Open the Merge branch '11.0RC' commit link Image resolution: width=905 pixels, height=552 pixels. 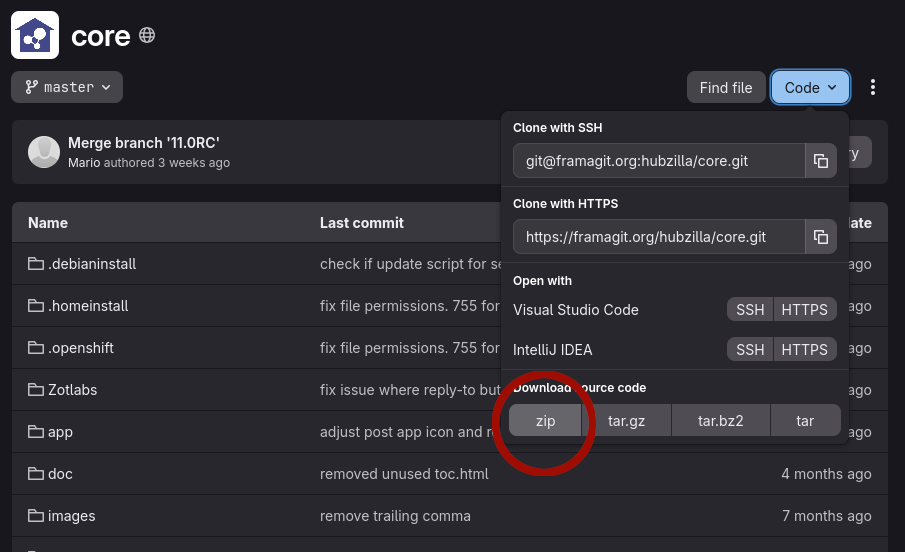pyautogui.click(x=143, y=143)
